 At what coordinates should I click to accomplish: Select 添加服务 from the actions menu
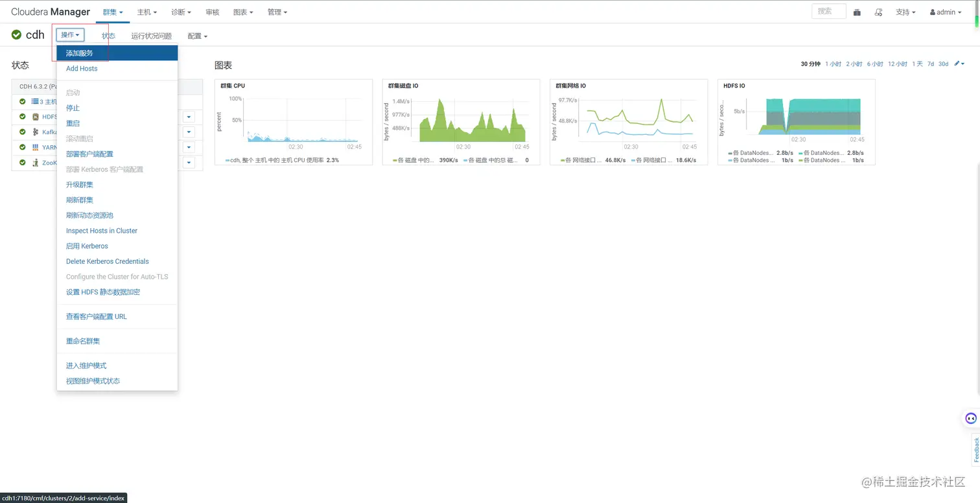(x=117, y=53)
